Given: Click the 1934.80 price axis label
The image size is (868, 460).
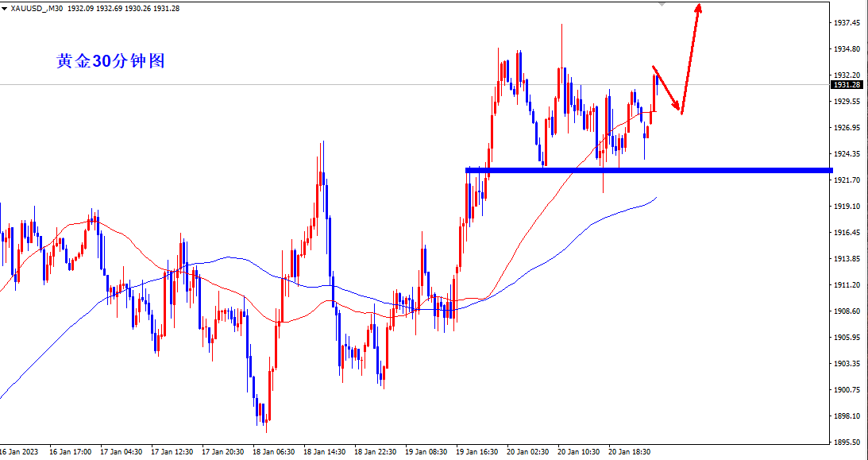Looking at the screenshot, I should click(847, 49).
